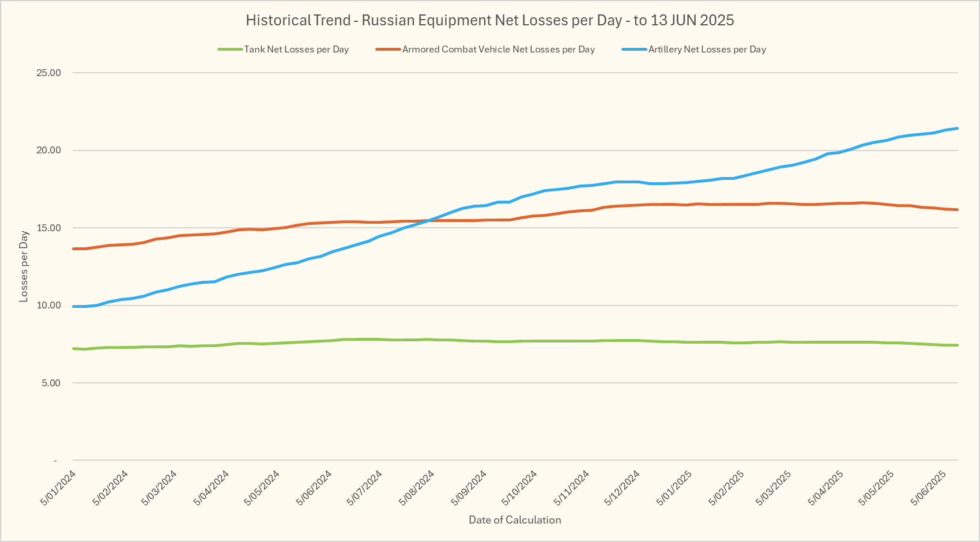Image resolution: width=980 pixels, height=542 pixels.
Task: Select the Date of Calculation axis title
Action: pos(514,520)
